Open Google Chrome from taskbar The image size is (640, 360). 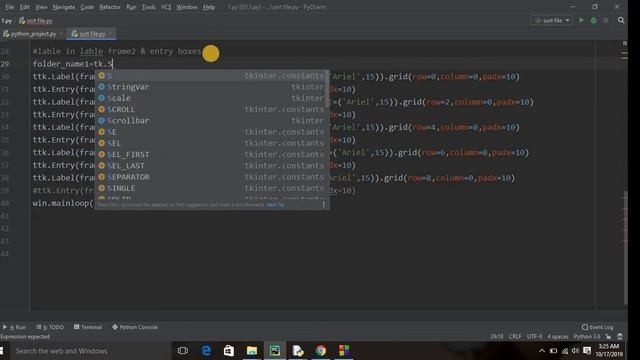(x=321, y=351)
